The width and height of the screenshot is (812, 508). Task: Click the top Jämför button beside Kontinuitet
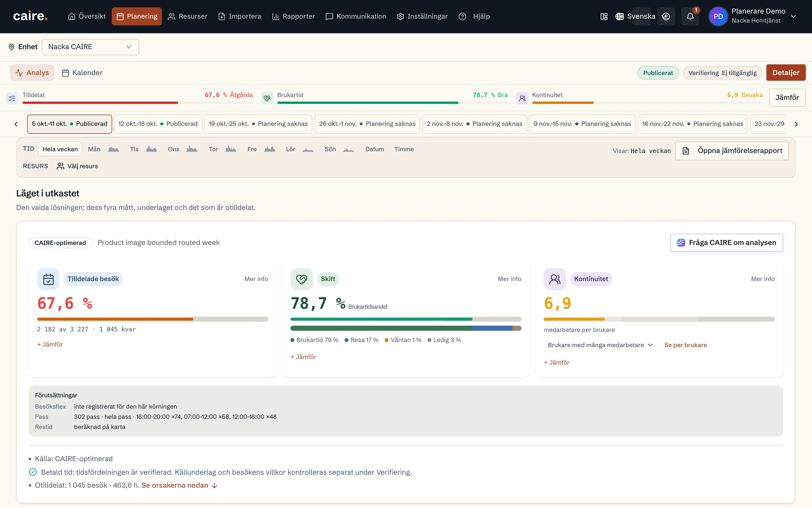pyautogui.click(x=787, y=97)
